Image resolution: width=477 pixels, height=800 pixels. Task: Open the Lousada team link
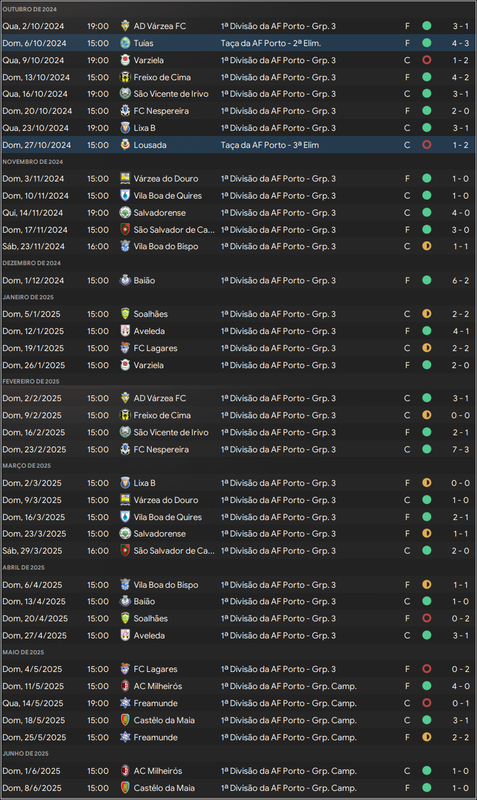click(x=150, y=145)
